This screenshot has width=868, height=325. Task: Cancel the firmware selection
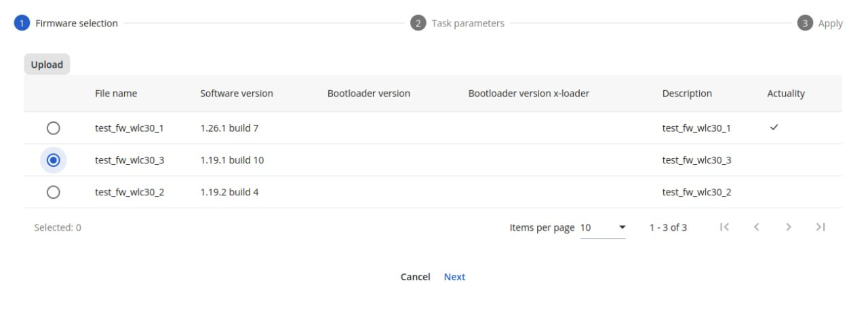coord(415,277)
